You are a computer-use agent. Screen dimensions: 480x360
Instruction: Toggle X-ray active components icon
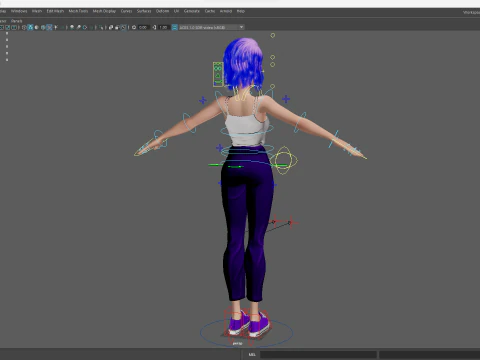point(117,27)
